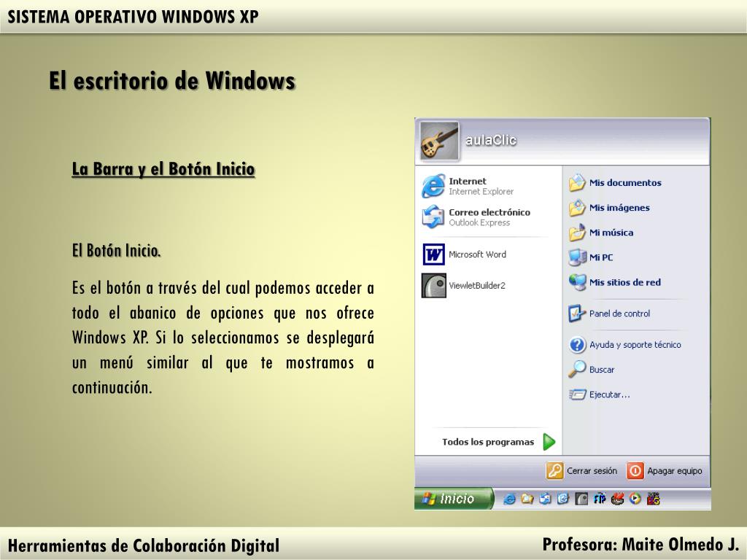Click the Cerrar sesión button
This screenshot has width=747, height=560.
click(581, 471)
